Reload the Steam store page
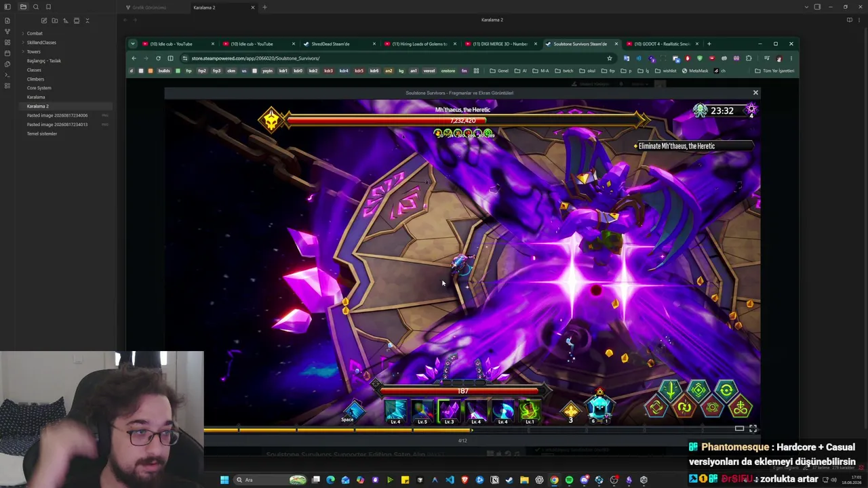The height and width of the screenshot is (488, 868). click(158, 58)
